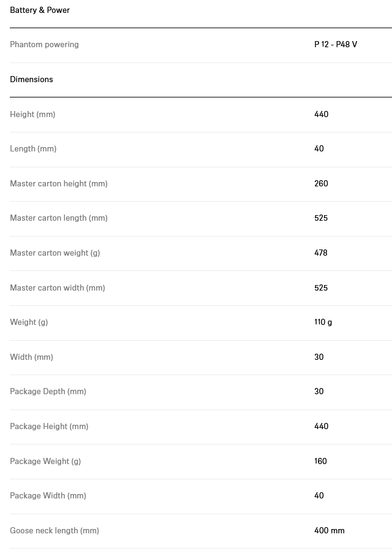This screenshot has width=392, height=556.
Task: Click the Dimensions section heading
Action: coord(32,80)
